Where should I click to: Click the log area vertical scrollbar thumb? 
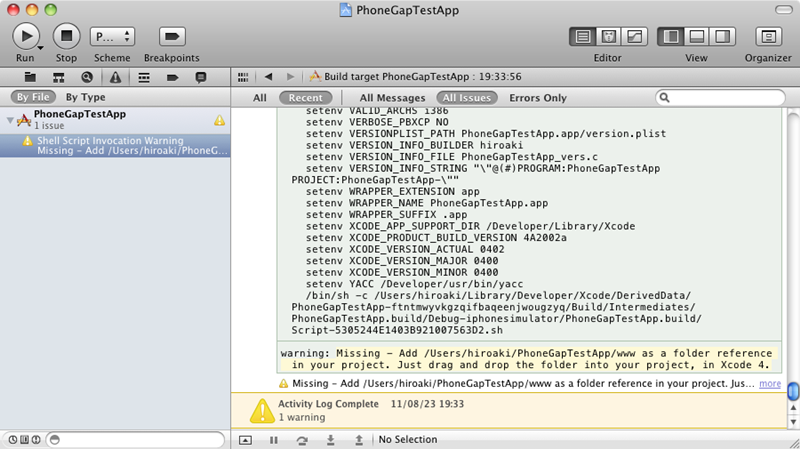793,391
